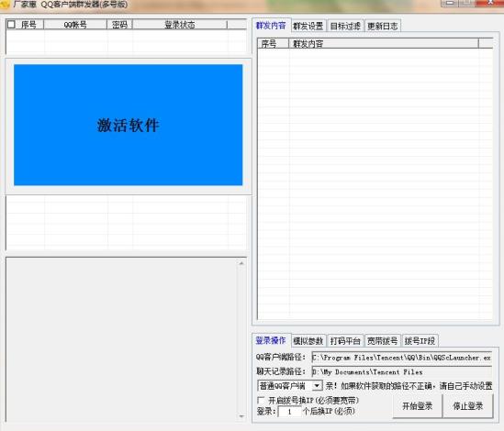504x431 pixels.
Task: Click the 登录状态 column header
Action: click(180, 25)
